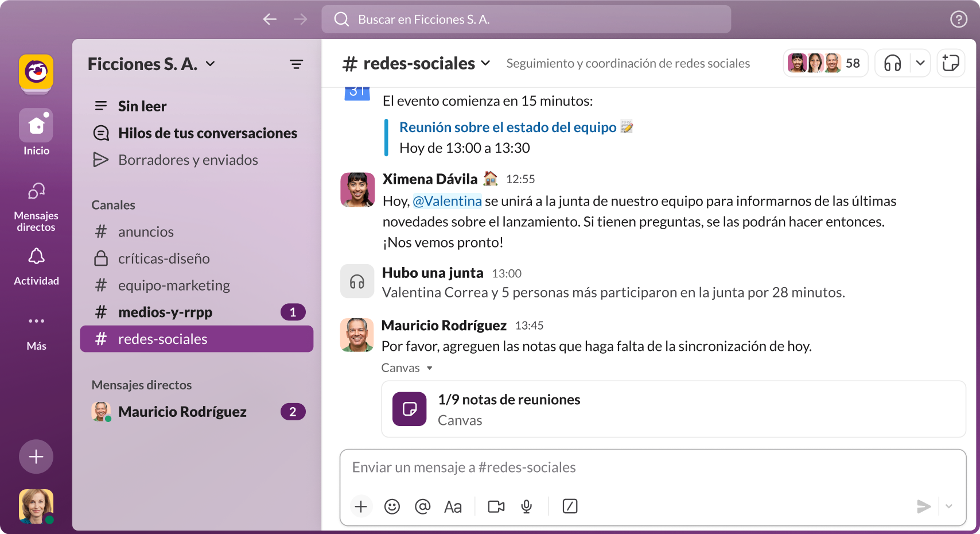
Task: Expand the Ficciones S. A. workspace menu
Action: pos(151,64)
